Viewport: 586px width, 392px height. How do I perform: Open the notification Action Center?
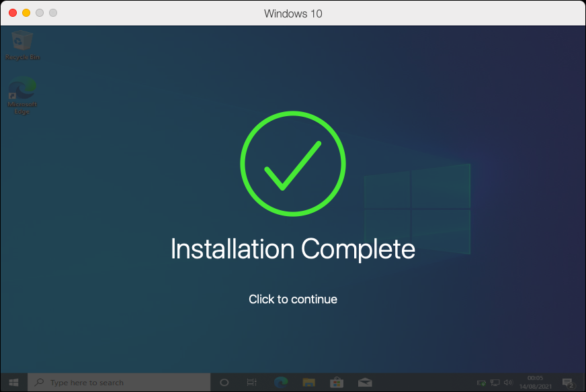[x=568, y=382]
